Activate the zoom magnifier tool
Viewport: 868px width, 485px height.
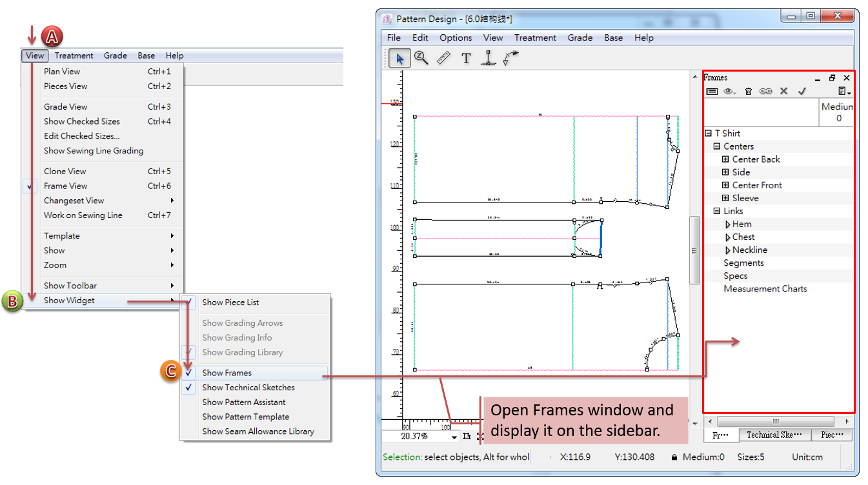coord(421,58)
